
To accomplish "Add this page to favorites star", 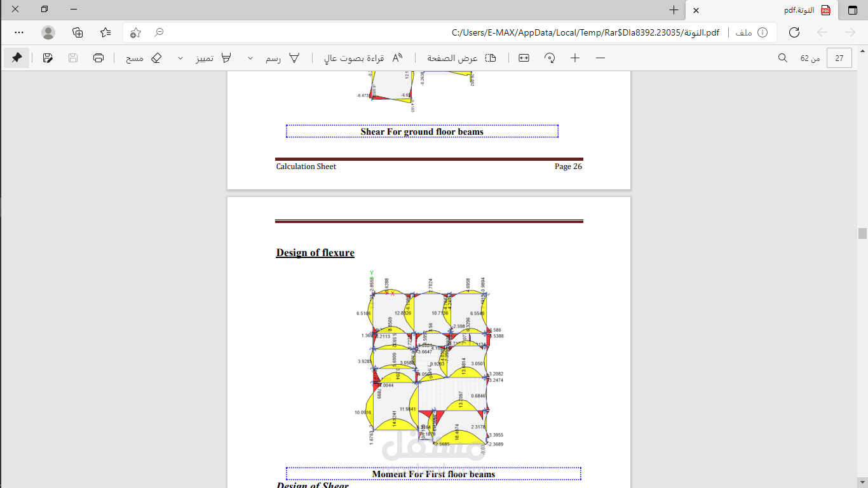I will pyautogui.click(x=135, y=32).
